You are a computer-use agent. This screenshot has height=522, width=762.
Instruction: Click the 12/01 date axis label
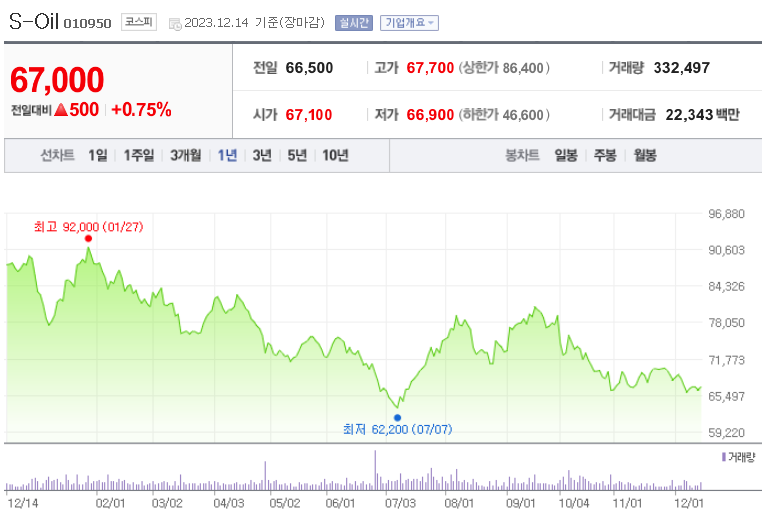[689, 503]
